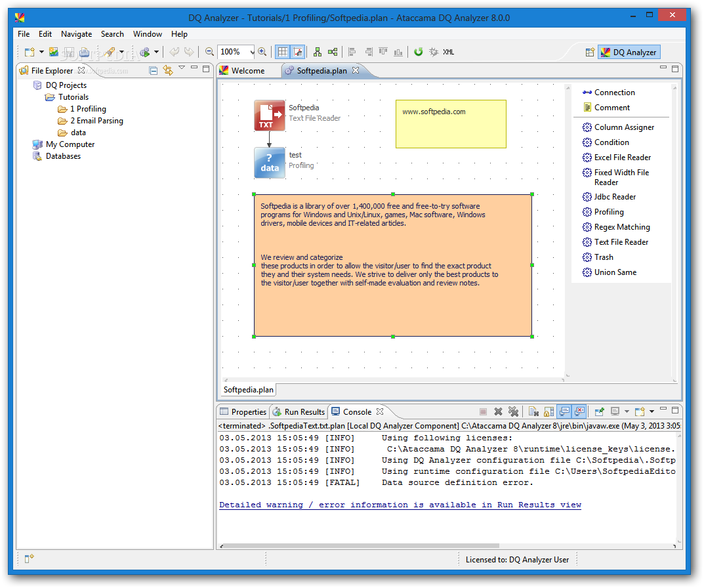Apply vertical tree layout icon
Screen dimensions: 704x588
click(318, 52)
